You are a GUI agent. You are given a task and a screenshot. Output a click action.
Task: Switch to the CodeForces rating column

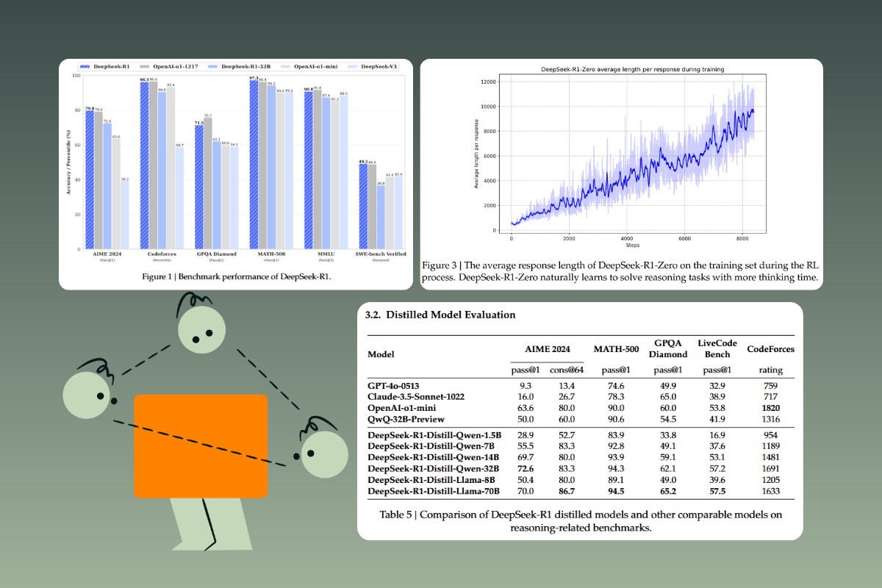(770, 370)
